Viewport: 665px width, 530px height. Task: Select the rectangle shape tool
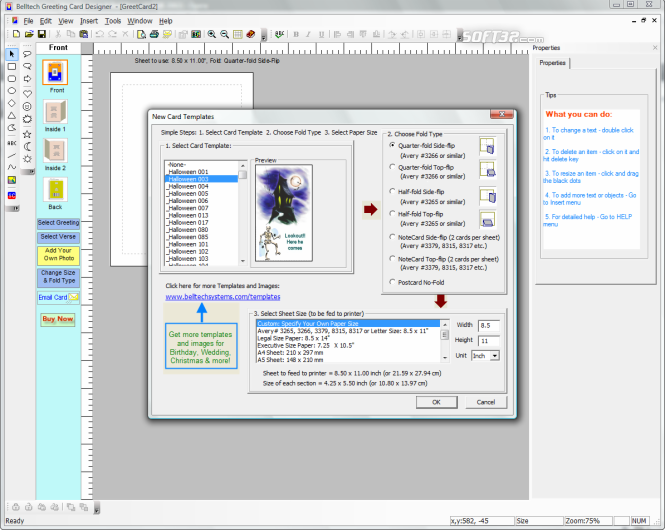12,67
